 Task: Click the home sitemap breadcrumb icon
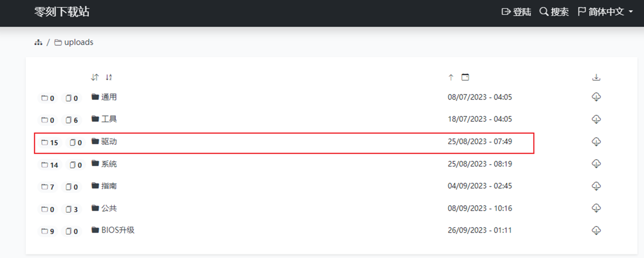pyautogui.click(x=38, y=42)
